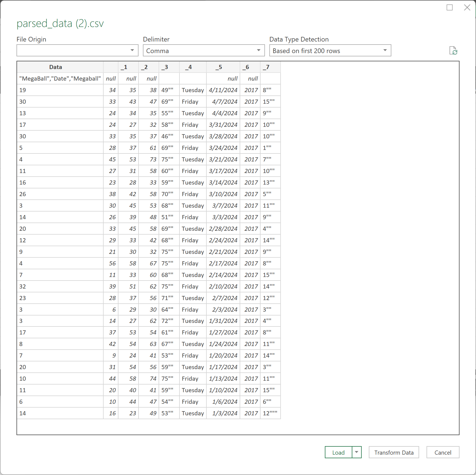Open the File Origin dropdown
Screen dimensions: 476x475
[x=78, y=51]
